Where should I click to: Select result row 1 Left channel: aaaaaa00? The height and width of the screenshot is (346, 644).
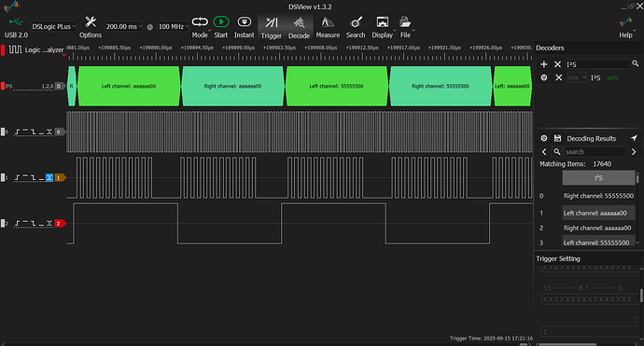[x=598, y=213]
